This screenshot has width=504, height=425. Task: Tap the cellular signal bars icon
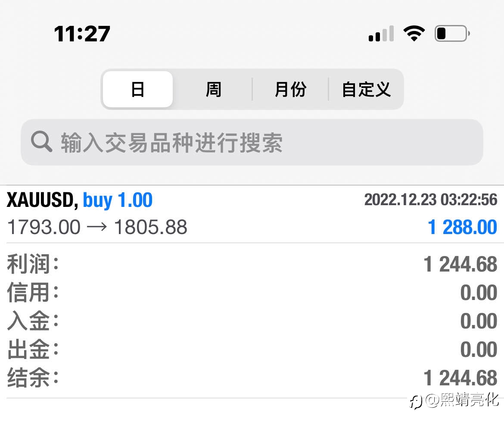pos(381,34)
